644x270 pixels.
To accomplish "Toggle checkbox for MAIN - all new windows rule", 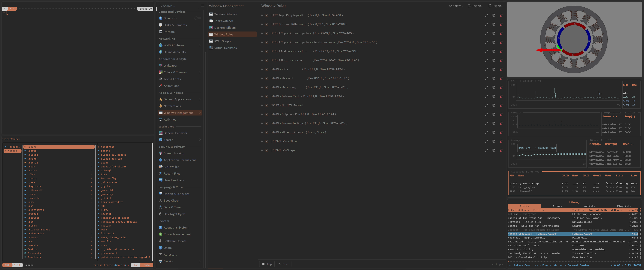I will tap(267, 132).
